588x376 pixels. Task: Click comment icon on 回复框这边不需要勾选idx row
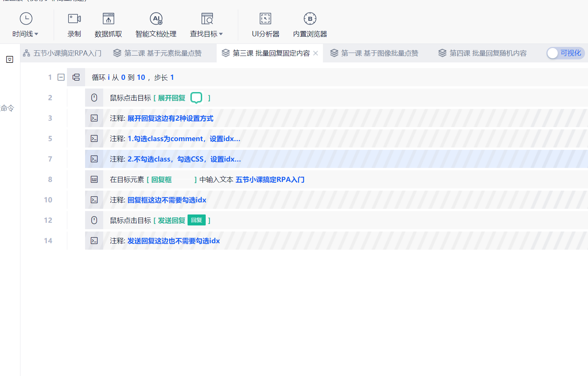coord(94,200)
